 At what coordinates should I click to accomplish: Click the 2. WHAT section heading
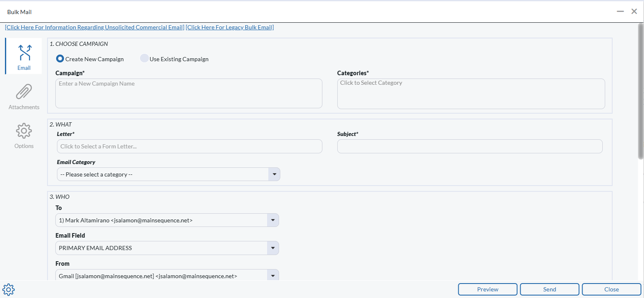point(61,124)
